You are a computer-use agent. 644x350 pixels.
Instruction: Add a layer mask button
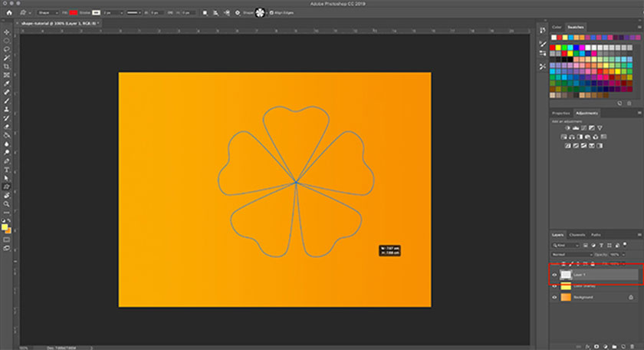click(x=596, y=347)
